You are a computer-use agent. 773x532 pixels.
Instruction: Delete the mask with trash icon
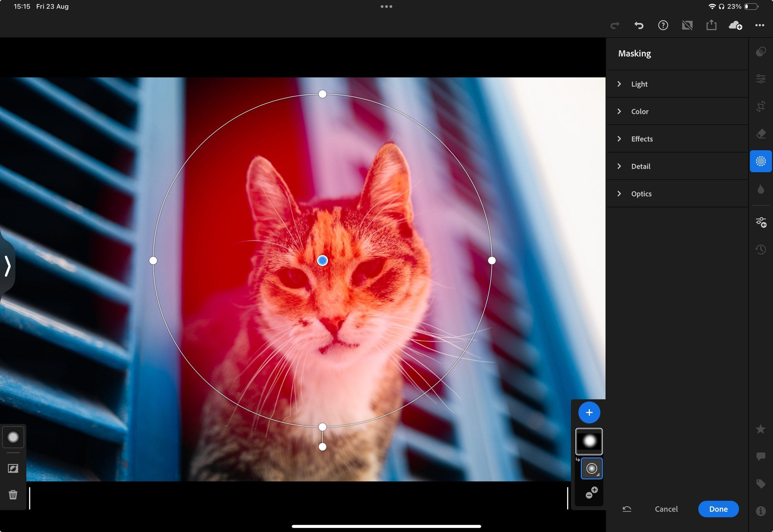[x=13, y=494]
